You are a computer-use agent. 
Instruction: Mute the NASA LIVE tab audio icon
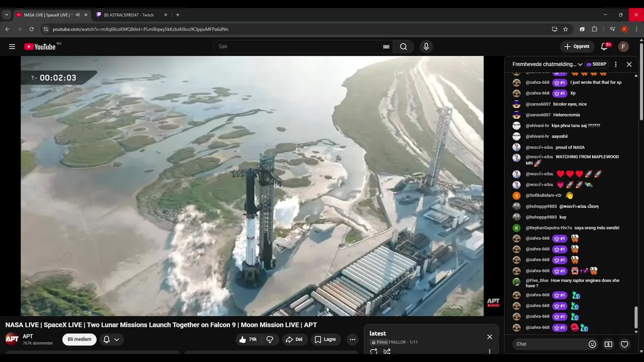(77, 15)
